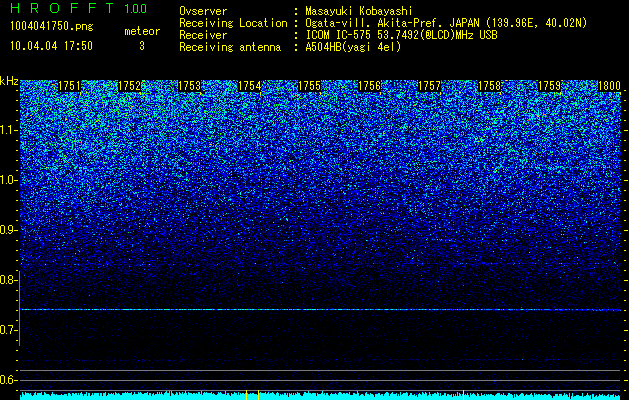
Task: Click the 1757 time label
Action: (x=430, y=86)
